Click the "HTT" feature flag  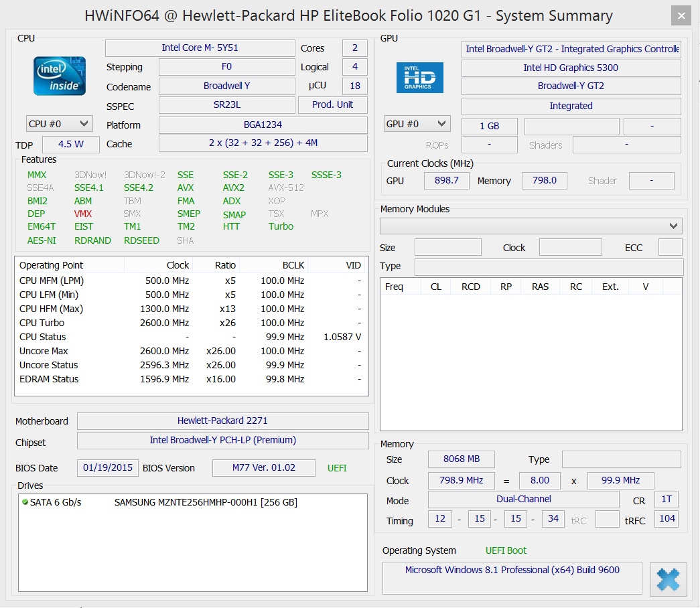[231, 226]
